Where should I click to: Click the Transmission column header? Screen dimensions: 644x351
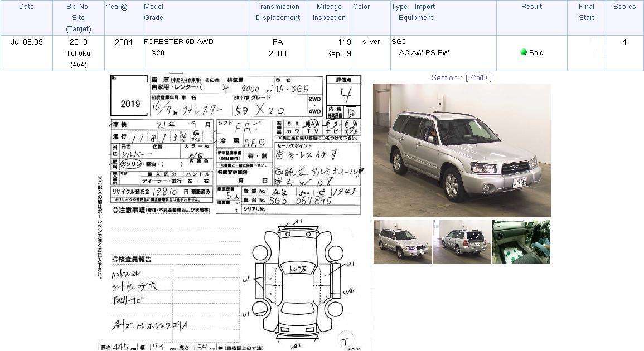click(278, 7)
